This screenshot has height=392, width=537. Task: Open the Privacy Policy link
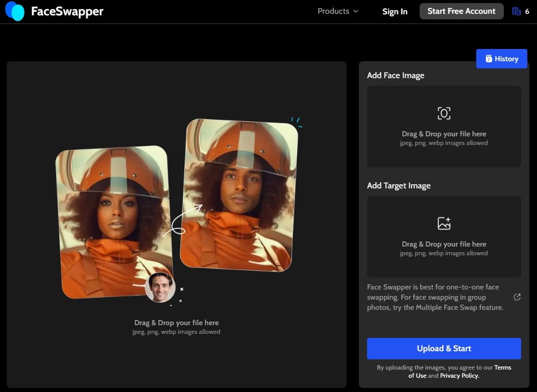(459, 376)
